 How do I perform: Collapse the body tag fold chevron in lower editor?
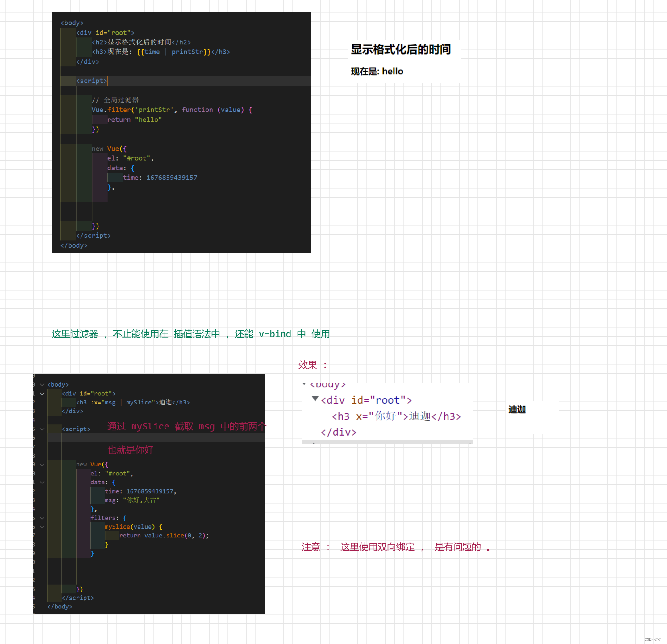coord(42,385)
